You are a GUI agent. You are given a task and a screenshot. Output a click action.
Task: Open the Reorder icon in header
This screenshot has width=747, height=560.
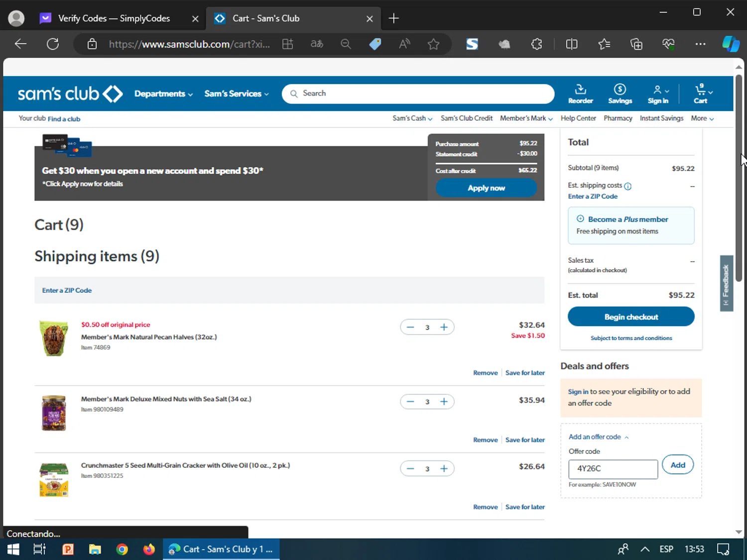(581, 94)
